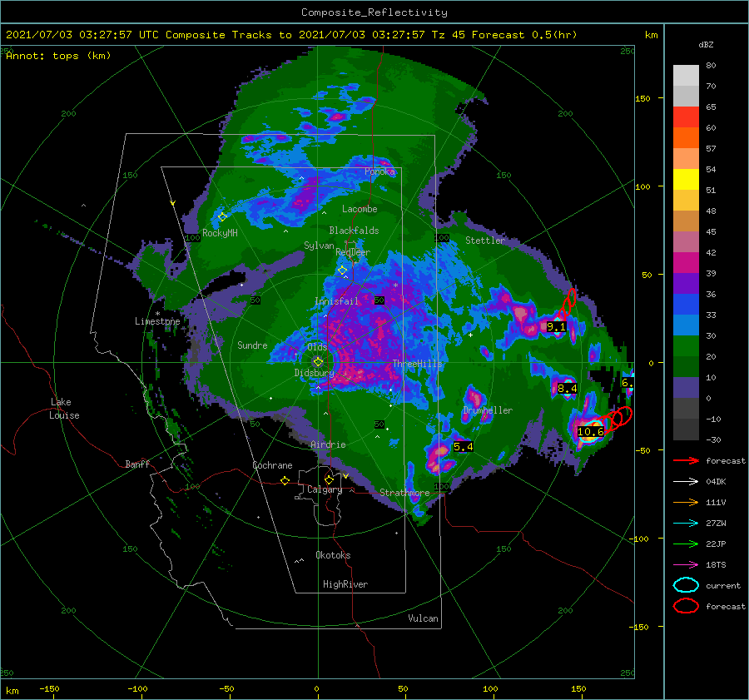Click the Okotoks city label
This screenshot has height=700, width=749.
pos(333,555)
